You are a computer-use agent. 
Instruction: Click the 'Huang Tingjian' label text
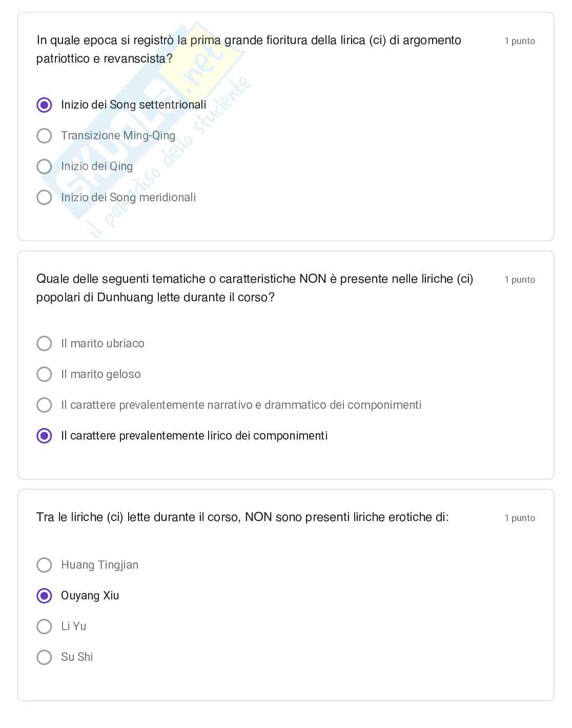click(99, 565)
